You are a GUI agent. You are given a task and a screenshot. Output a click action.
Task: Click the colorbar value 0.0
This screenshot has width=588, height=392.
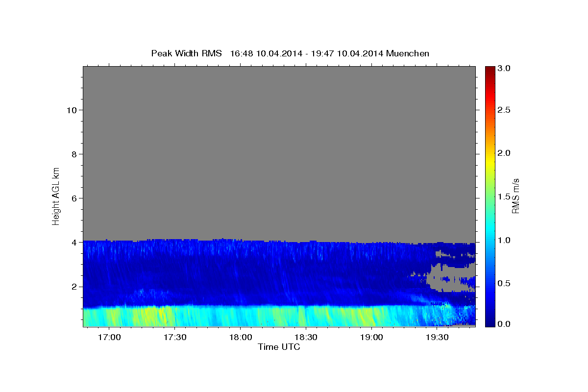(x=504, y=324)
